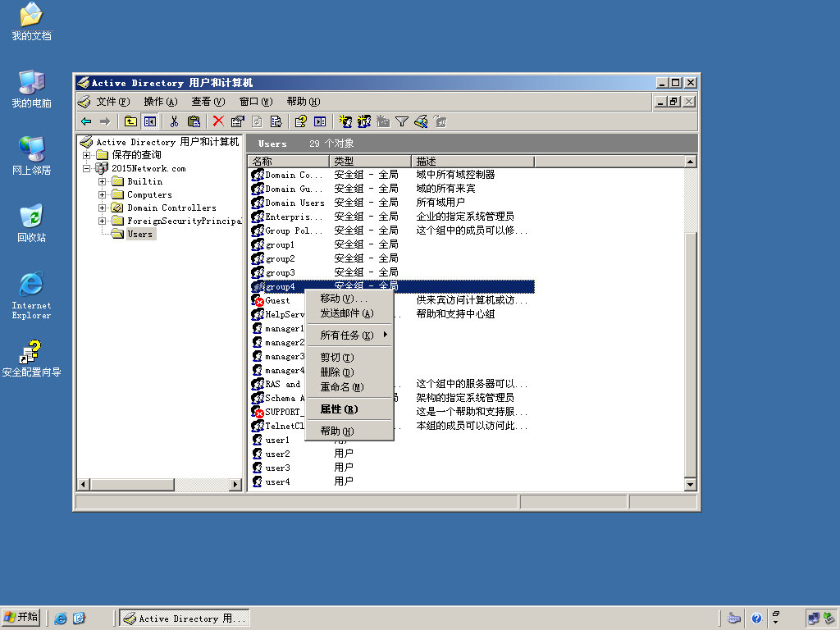Click the Find objects toolbar icon

(421, 121)
